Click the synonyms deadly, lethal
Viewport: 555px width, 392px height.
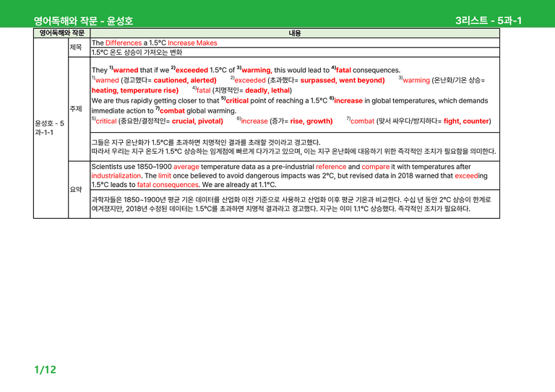[x=267, y=90]
